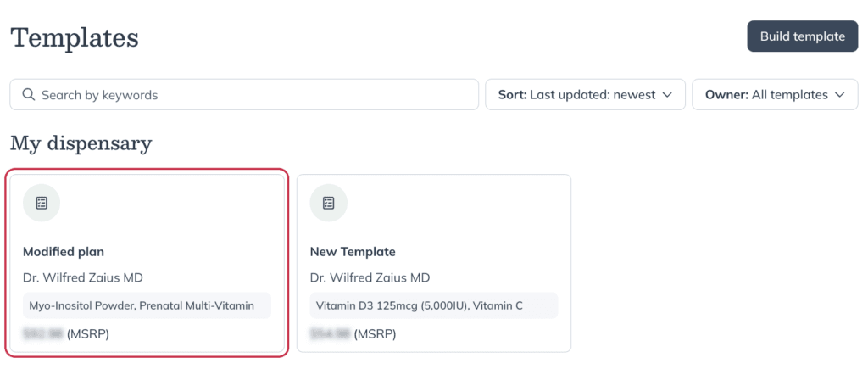Select the highlighted Modified plan card
The height and width of the screenshot is (369, 868).
point(147,263)
